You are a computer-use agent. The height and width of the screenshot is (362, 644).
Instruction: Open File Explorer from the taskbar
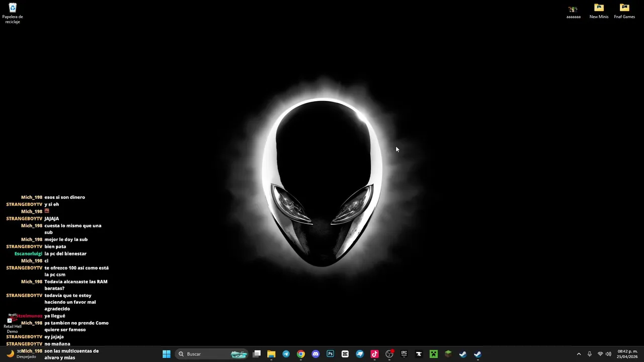coord(271,354)
